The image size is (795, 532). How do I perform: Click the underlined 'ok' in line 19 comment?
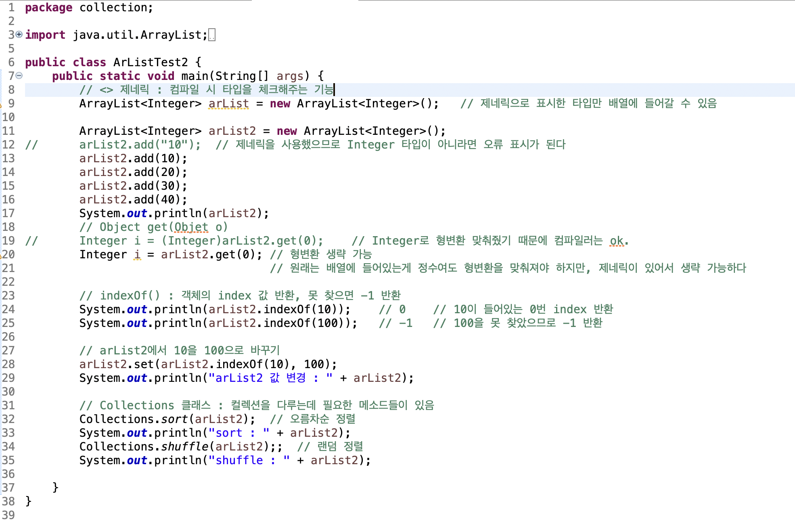coord(616,241)
